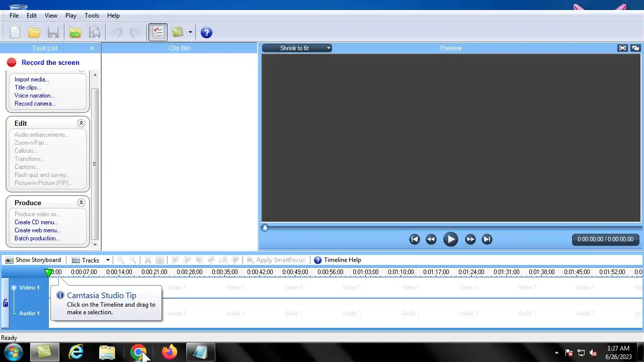Toggle full screen preview icon
The height and width of the screenshot is (362, 644).
click(623, 48)
